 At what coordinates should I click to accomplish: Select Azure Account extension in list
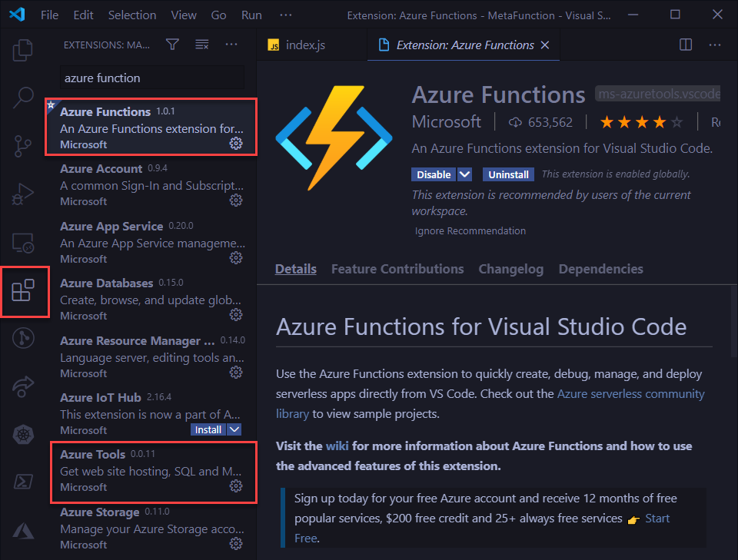coord(151,184)
